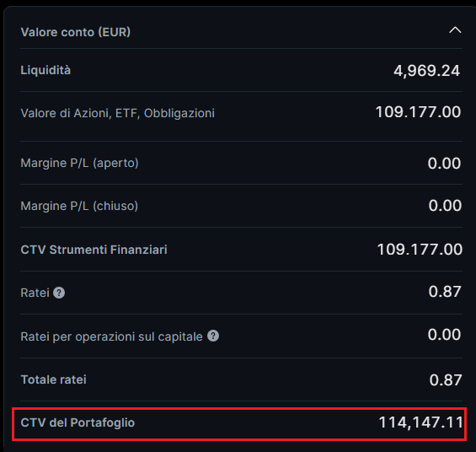Click the Liquidità amount 4,969.24

(427, 71)
